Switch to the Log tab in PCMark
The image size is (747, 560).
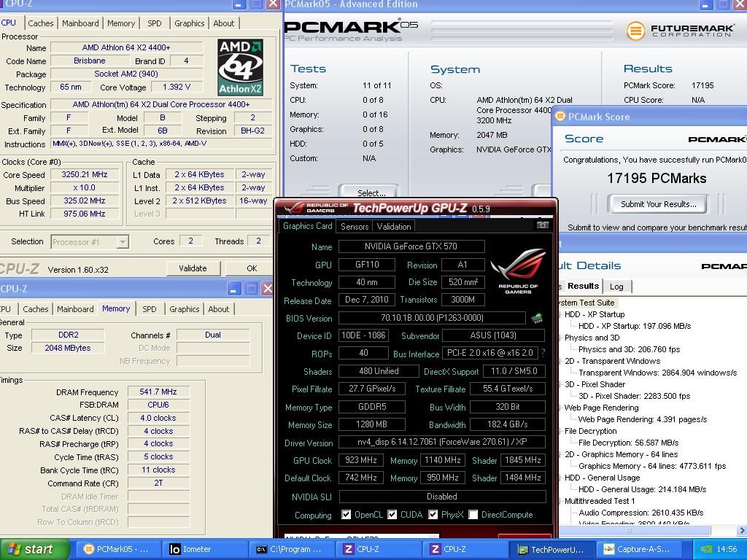coord(616,286)
